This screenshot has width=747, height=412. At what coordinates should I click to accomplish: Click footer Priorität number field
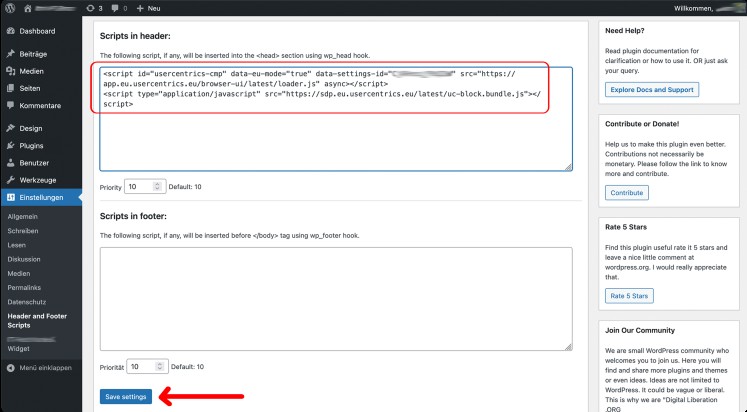tap(147, 367)
